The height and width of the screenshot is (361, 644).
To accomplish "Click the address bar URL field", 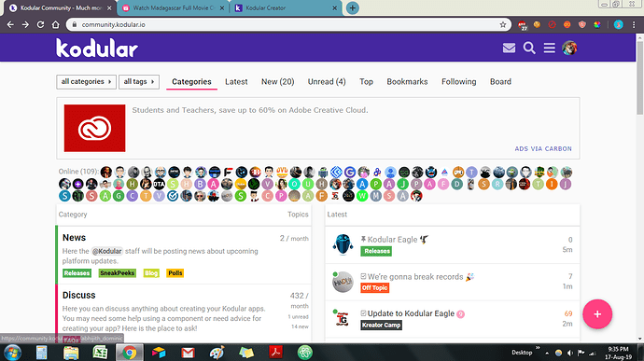I will point(287,24).
